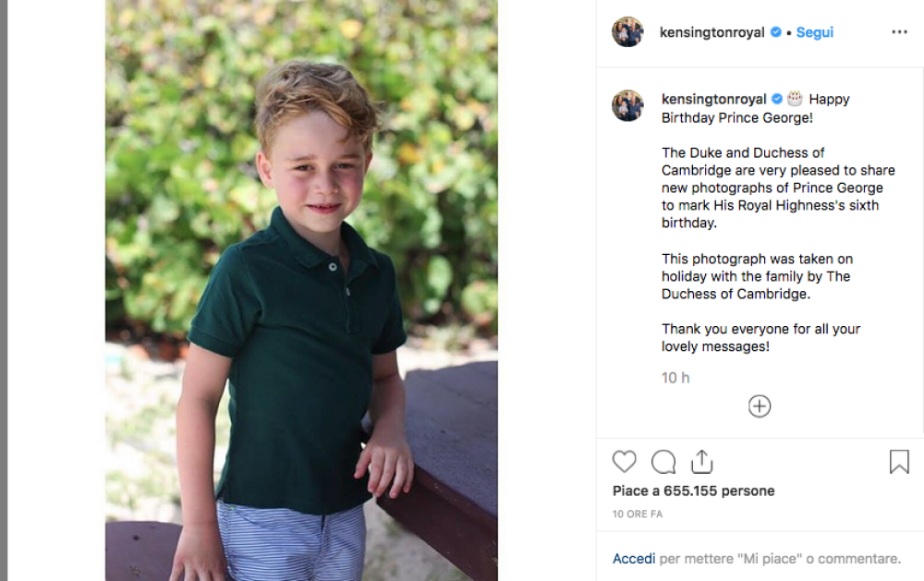Save the post with the bookmark icon
This screenshot has height=581, width=924.
coord(899,462)
